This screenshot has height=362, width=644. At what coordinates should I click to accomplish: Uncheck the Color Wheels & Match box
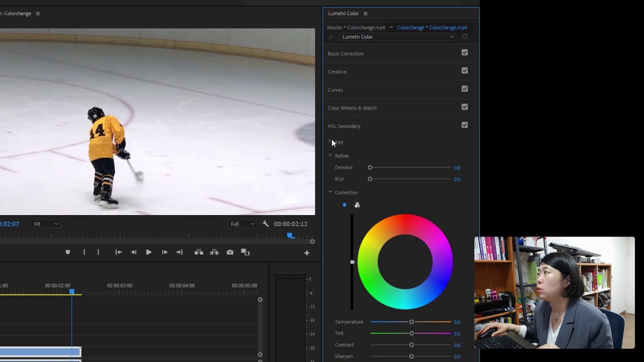click(x=464, y=107)
